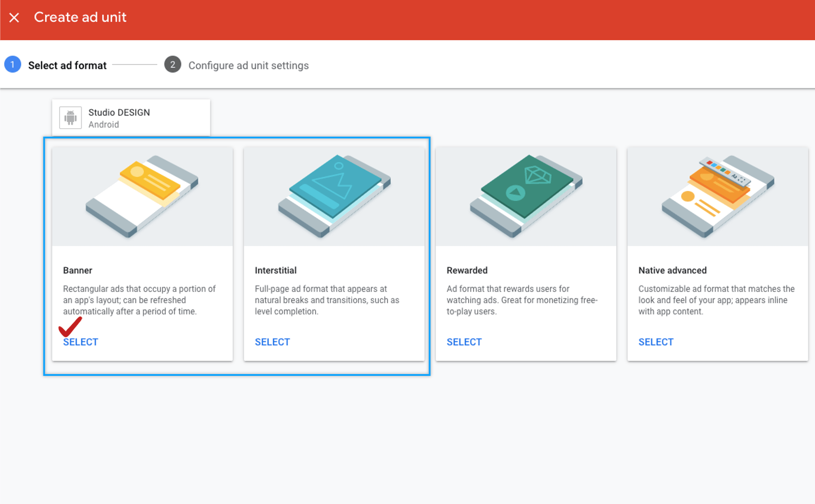
Task: Click the Select ad format step label
Action: tap(67, 65)
